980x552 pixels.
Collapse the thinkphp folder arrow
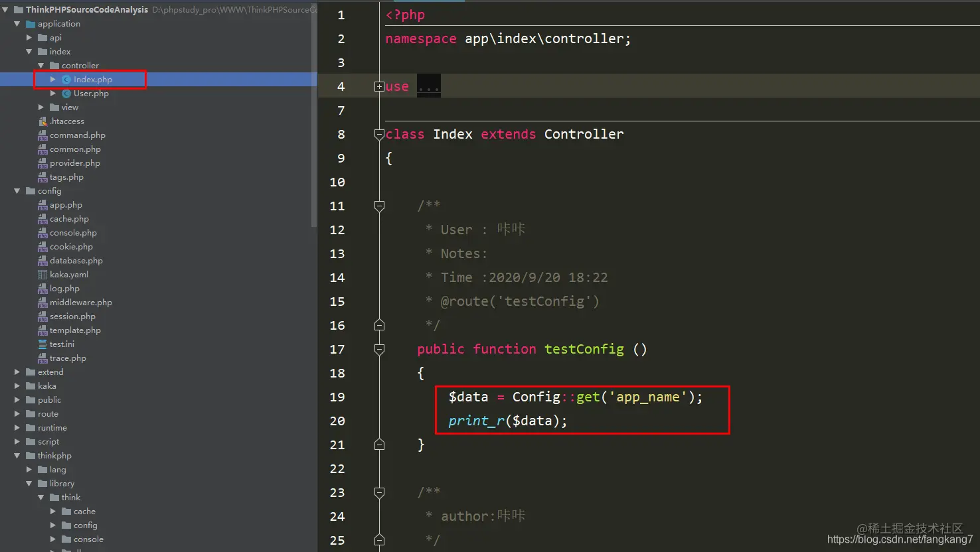coord(17,455)
